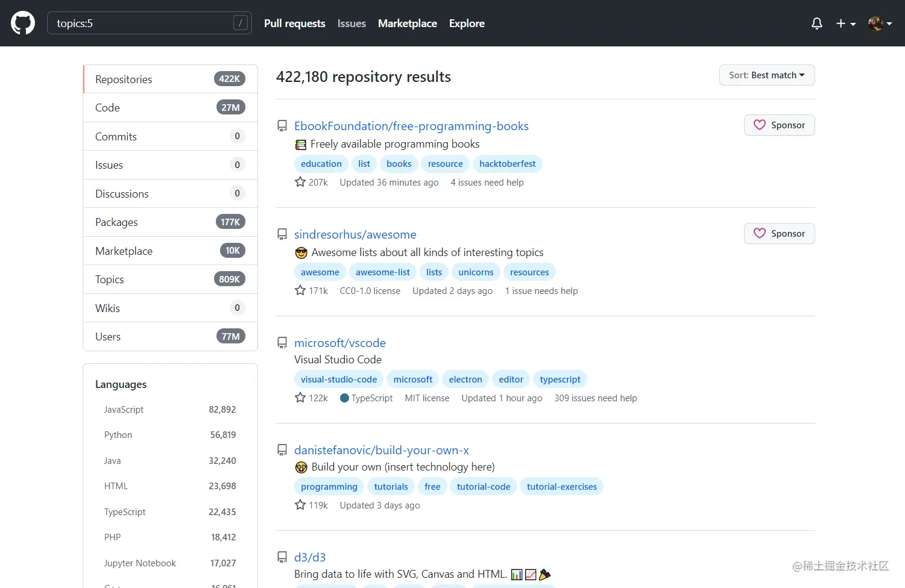Image resolution: width=905 pixels, height=588 pixels.
Task: Filter results by Jupyter Notebook language
Action: (170, 563)
